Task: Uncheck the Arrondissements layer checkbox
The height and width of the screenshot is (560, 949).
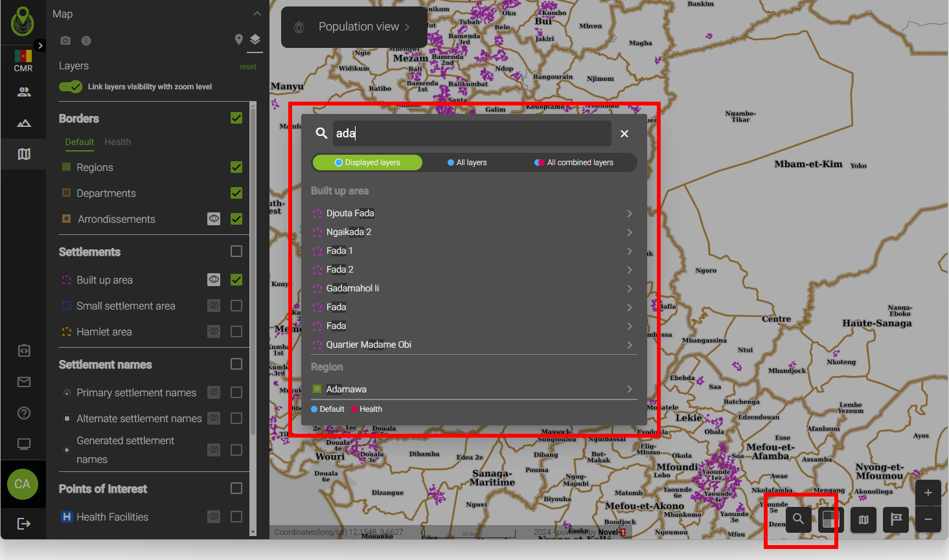Action: pyautogui.click(x=236, y=219)
